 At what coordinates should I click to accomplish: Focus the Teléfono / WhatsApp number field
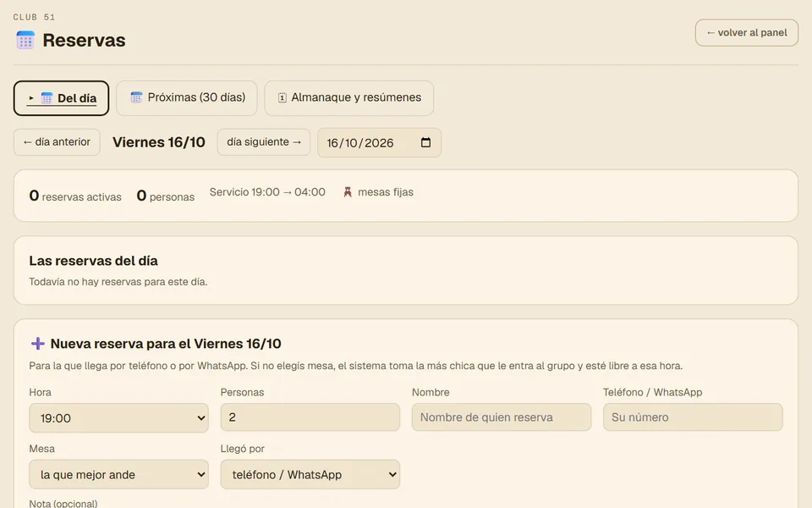pos(693,417)
